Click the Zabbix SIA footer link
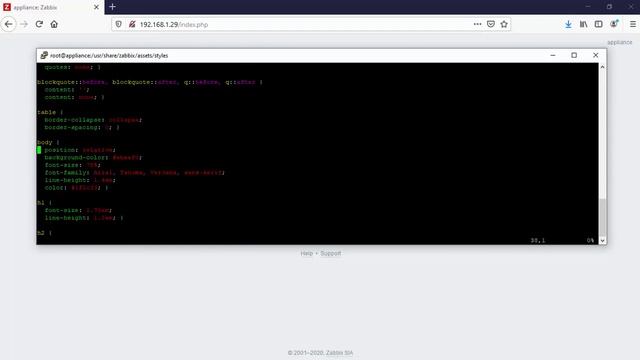Image resolution: width=640 pixels, height=360 pixels. pos(340,353)
